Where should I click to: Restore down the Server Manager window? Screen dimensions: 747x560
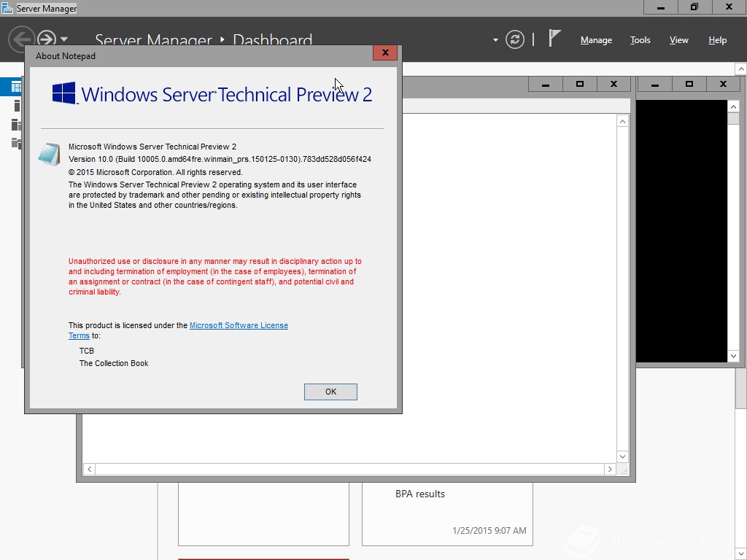click(x=694, y=7)
